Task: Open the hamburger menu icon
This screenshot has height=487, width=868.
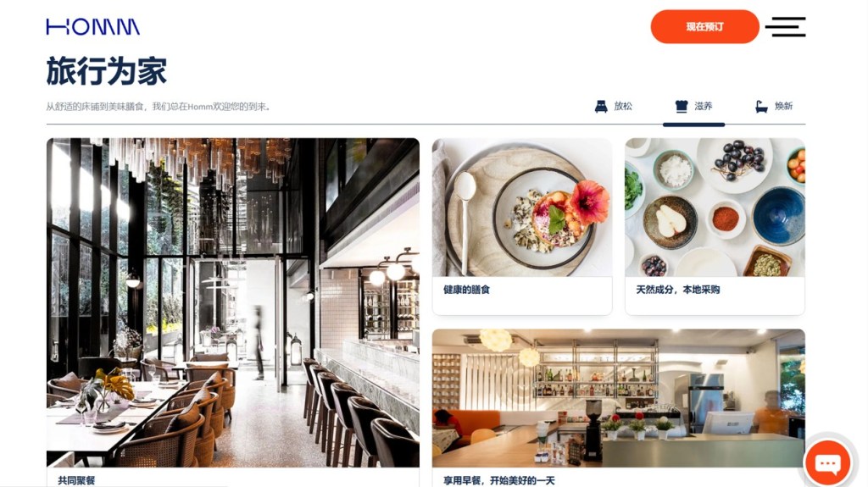Action: (x=785, y=26)
